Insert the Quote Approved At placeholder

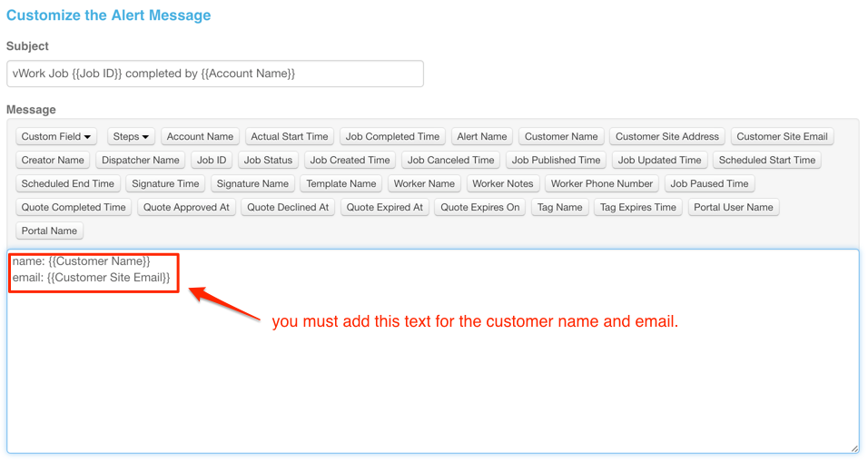tap(186, 208)
